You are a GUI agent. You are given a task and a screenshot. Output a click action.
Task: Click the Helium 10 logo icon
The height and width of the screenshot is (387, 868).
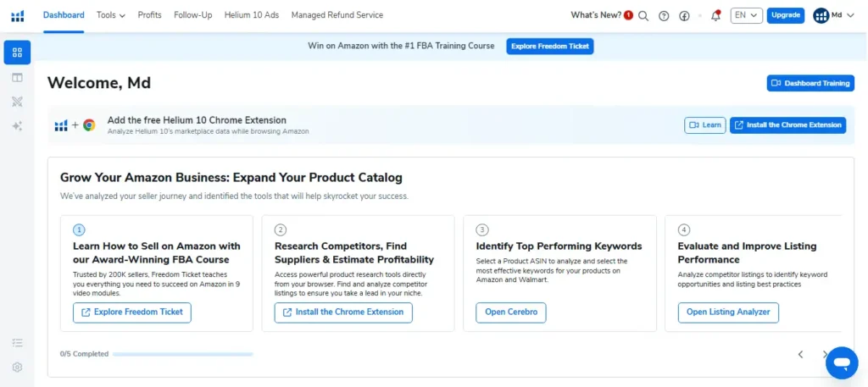tap(18, 15)
